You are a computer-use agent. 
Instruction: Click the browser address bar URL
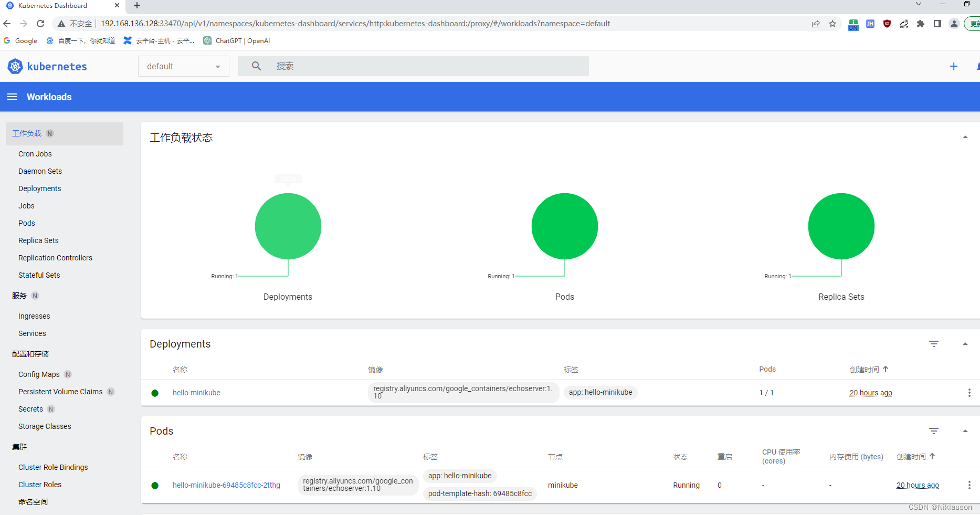tap(355, 24)
